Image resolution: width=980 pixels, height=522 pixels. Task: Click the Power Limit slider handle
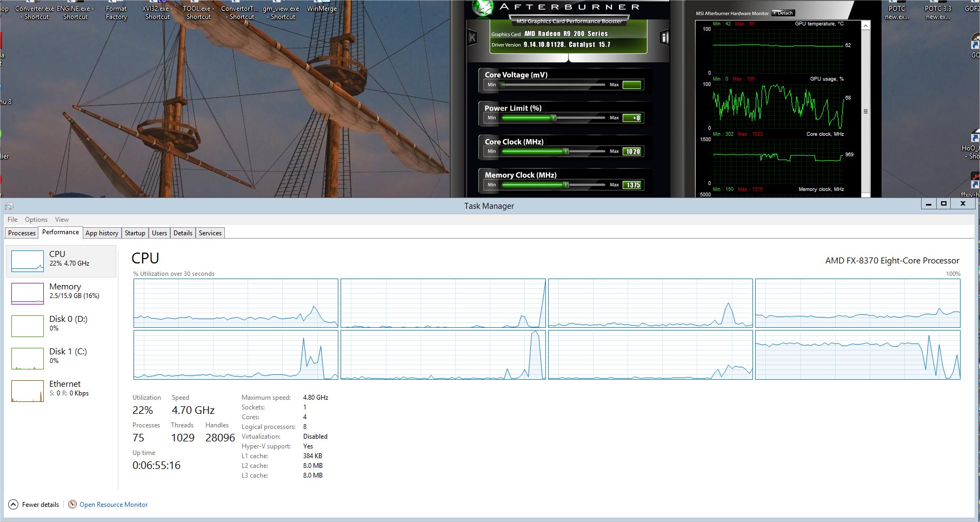(x=553, y=118)
